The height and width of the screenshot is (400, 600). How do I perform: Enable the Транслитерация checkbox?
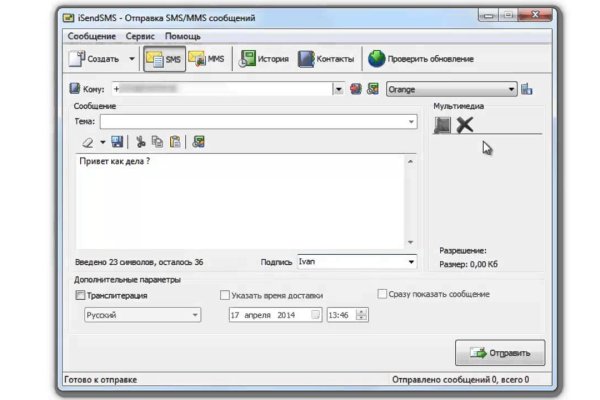point(81,296)
